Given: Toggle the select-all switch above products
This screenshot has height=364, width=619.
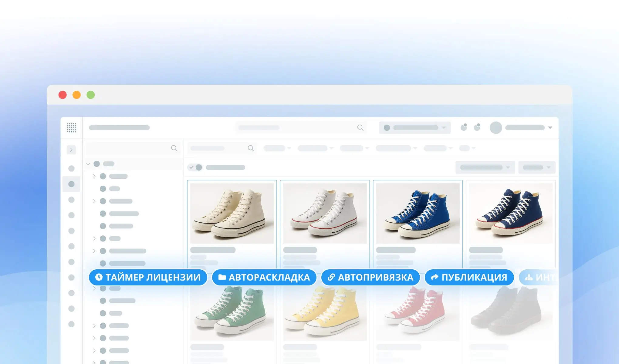Looking at the screenshot, I should [x=195, y=167].
